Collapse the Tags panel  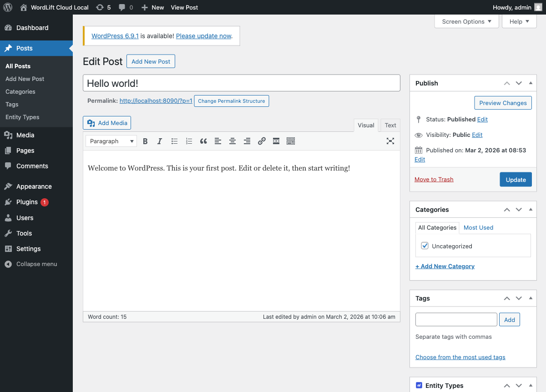tap(530, 298)
